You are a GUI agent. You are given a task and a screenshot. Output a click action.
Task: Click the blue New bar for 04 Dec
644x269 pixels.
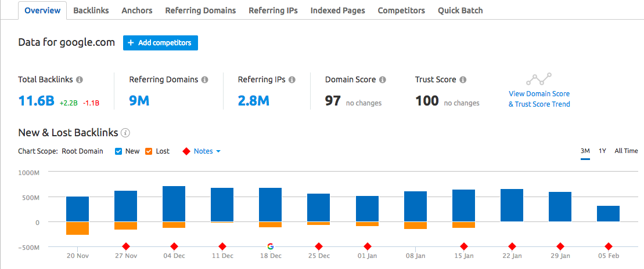point(174,204)
